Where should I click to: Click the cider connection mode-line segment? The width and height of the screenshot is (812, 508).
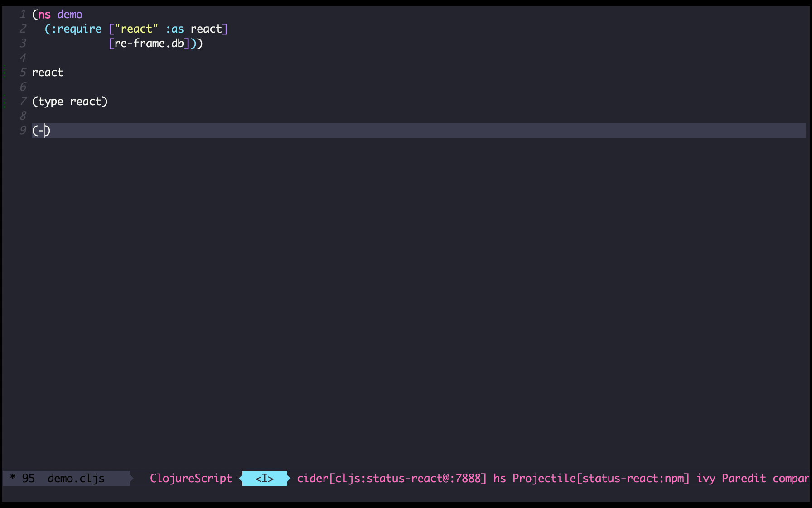point(391,479)
